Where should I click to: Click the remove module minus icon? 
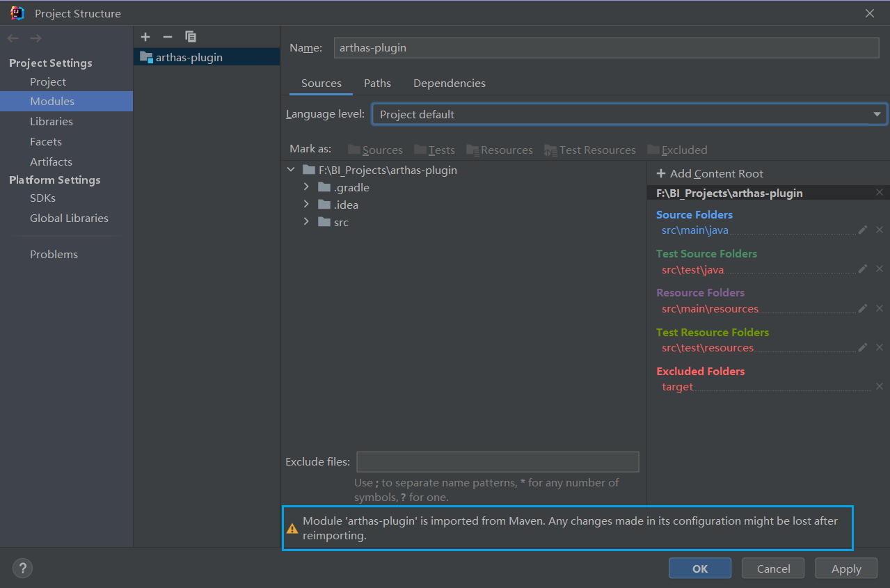tap(167, 37)
